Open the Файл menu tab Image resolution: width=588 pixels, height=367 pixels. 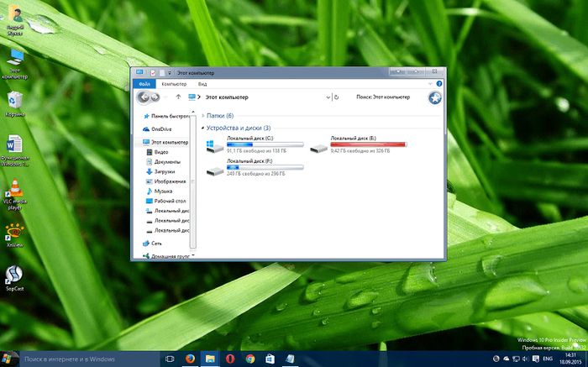tap(144, 84)
